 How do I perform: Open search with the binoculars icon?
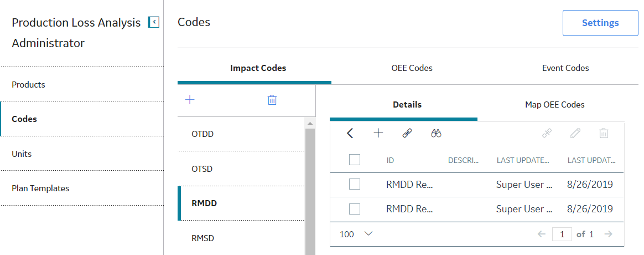(x=436, y=133)
